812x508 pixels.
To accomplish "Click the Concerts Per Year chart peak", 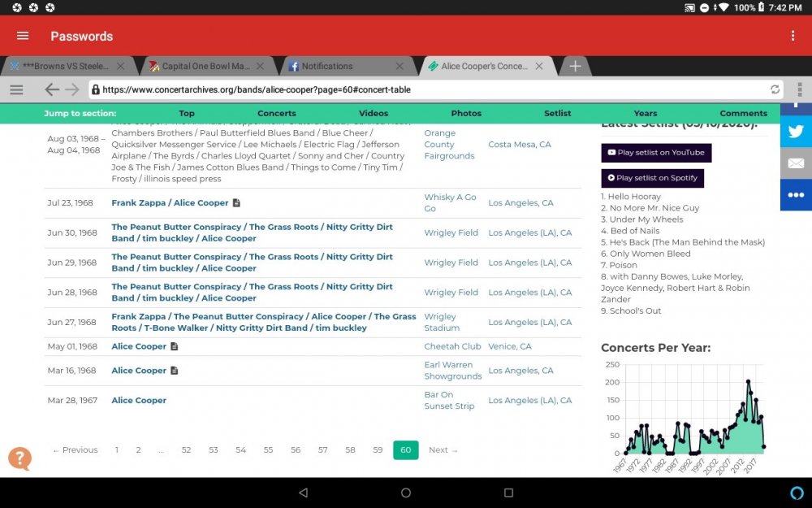I will tap(749, 381).
